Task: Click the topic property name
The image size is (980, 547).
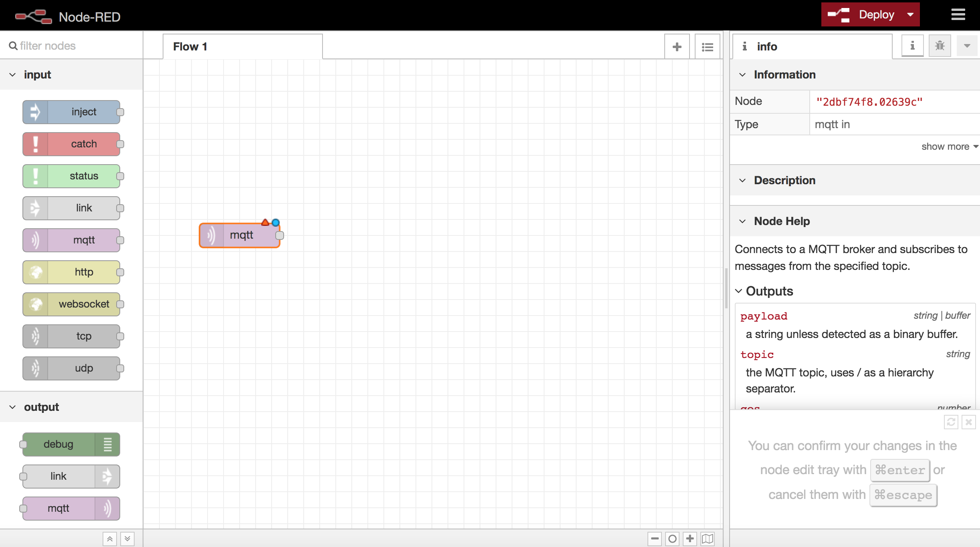Action: [757, 354]
